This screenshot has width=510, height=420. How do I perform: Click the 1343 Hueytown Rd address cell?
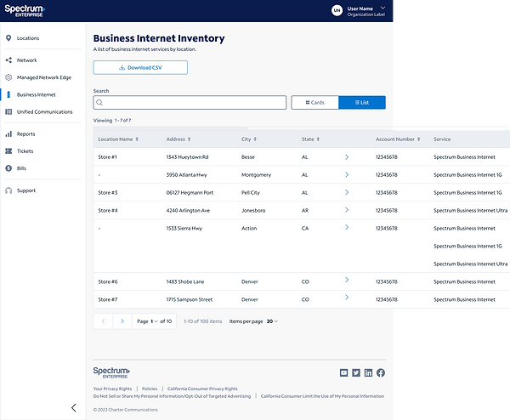point(187,157)
